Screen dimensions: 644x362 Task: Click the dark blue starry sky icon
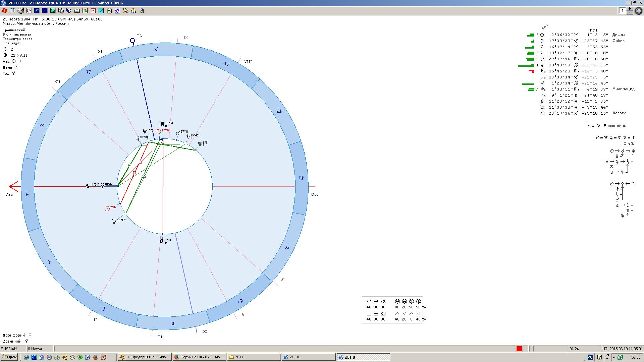click(x=45, y=11)
